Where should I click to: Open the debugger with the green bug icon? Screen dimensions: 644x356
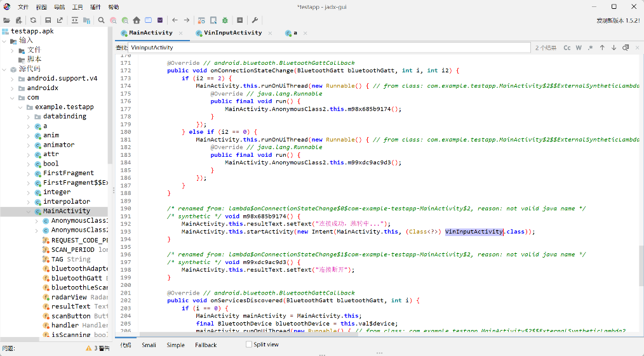pos(225,20)
